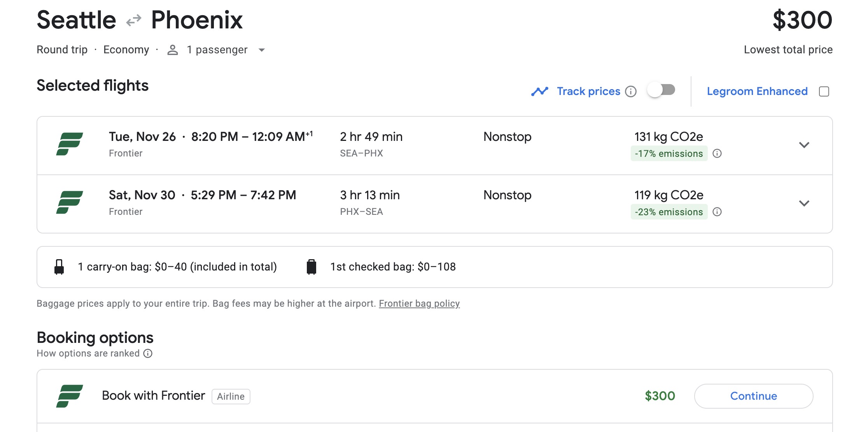Image resolution: width=868 pixels, height=432 pixels.
Task: Click the info icon beside -17% emissions
Action: coord(718,154)
